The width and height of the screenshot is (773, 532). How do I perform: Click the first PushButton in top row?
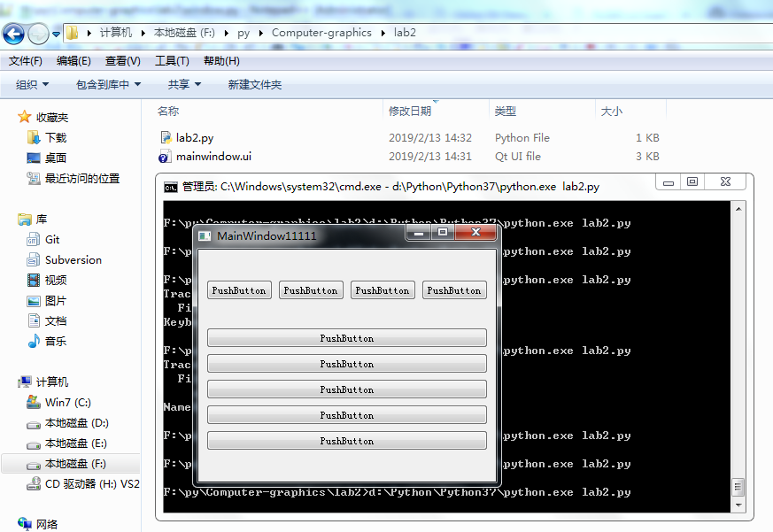pyautogui.click(x=239, y=290)
